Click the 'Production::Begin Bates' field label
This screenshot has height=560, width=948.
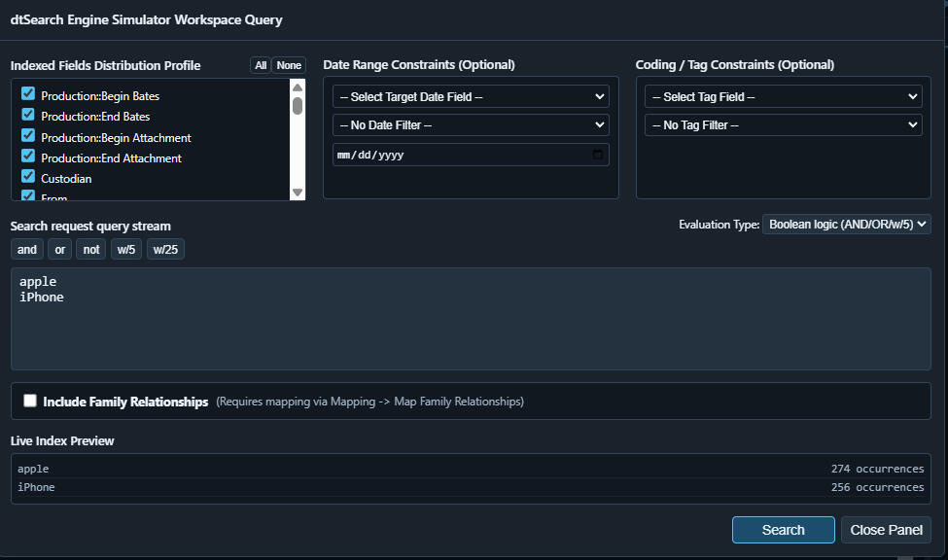tap(100, 95)
